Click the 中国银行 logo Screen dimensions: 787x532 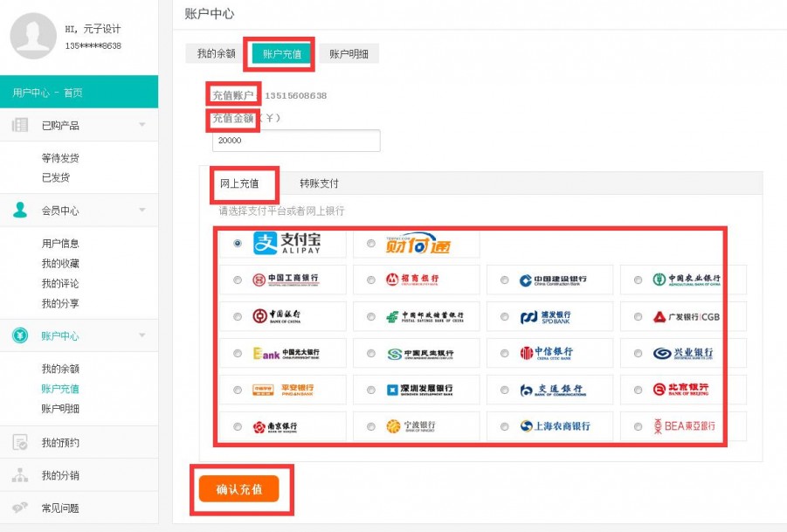277,316
